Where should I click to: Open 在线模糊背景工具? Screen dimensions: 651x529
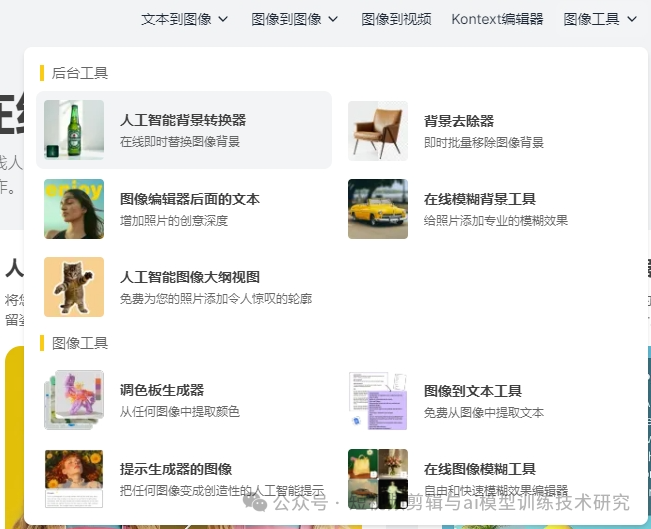click(480, 199)
